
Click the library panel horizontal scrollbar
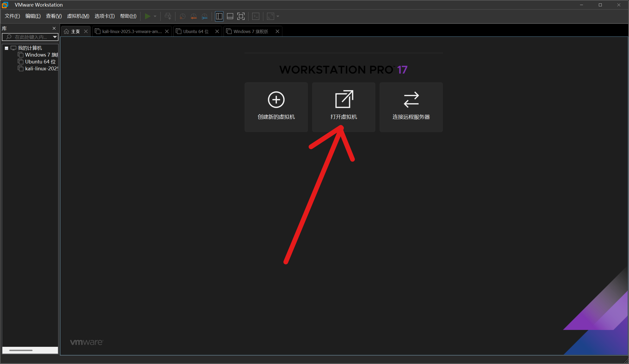(21, 350)
